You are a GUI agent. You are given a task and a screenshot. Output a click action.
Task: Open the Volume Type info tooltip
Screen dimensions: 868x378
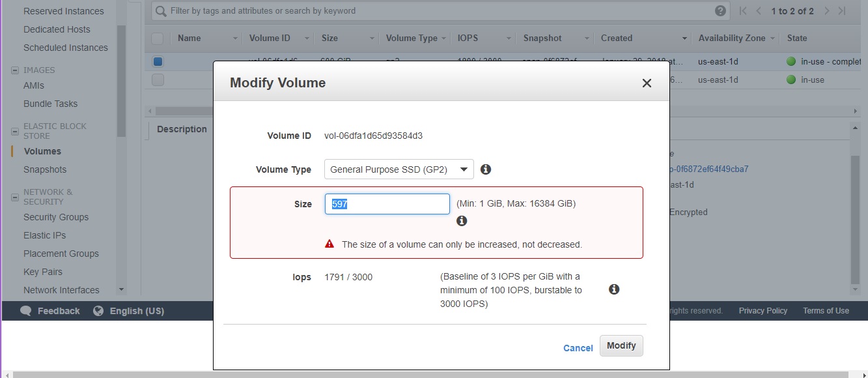pos(485,169)
